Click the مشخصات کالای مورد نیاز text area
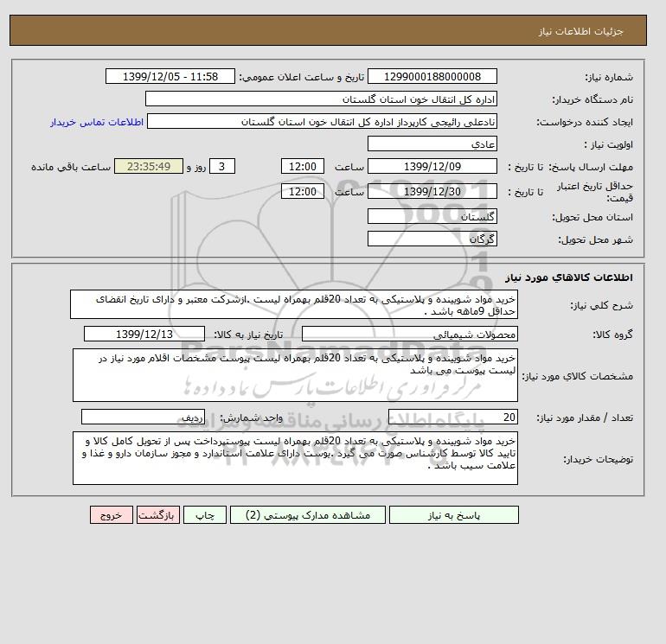666x644 pixels. [x=295, y=375]
